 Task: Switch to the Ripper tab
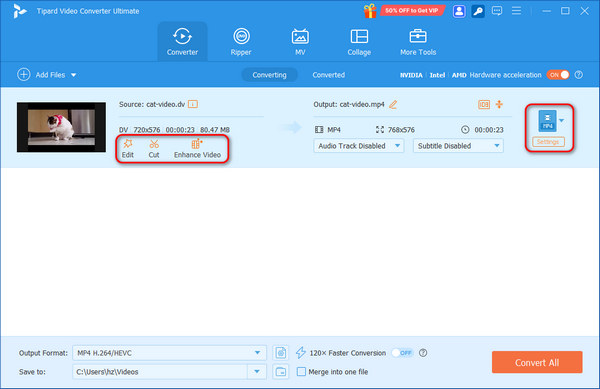point(241,42)
